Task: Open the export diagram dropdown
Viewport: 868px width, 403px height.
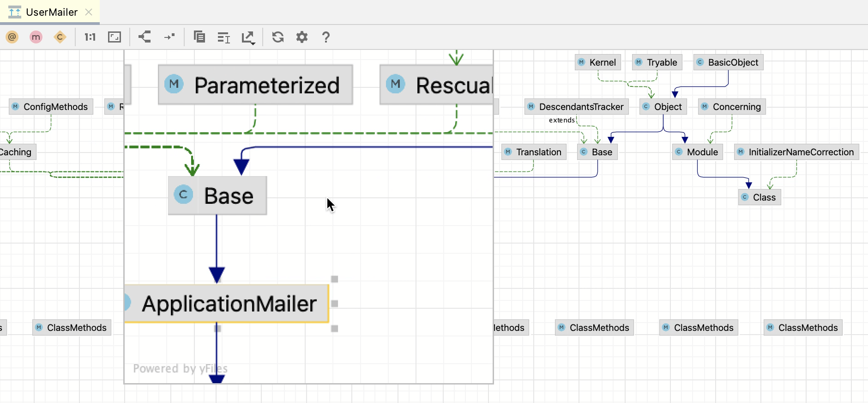Action: [248, 37]
